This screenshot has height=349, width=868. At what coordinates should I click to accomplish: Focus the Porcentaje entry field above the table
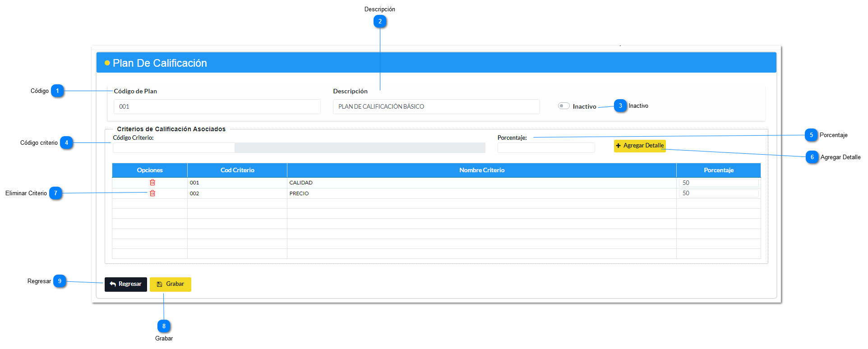(546, 147)
